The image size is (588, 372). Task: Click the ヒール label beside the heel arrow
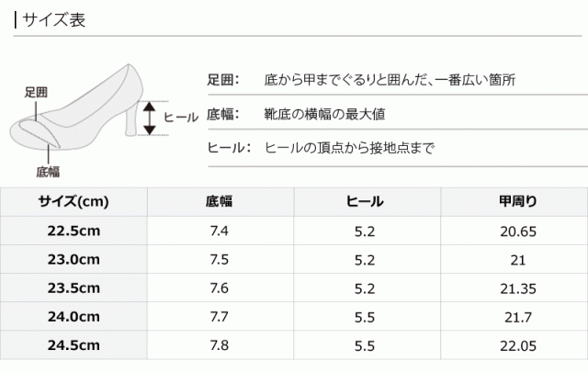tap(180, 118)
